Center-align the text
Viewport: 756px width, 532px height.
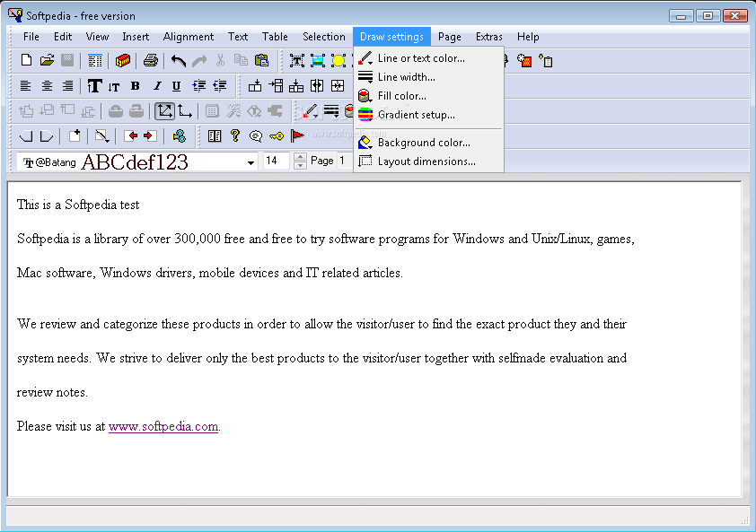click(x=47, y=86)
